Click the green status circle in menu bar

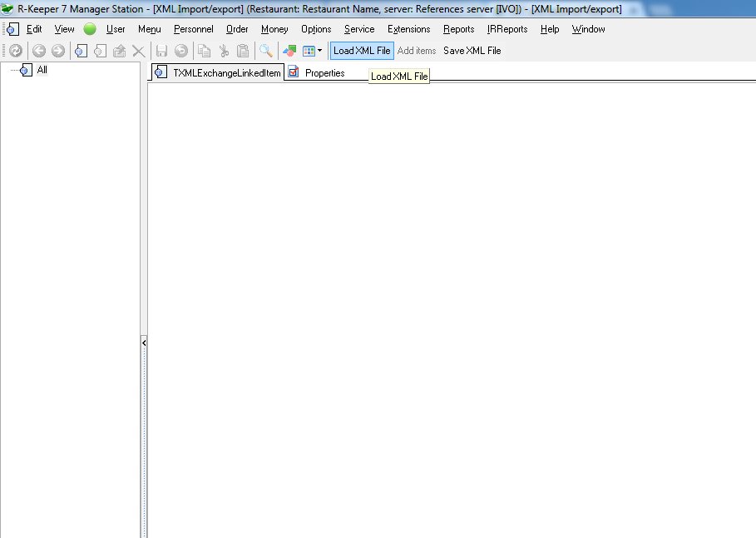(90, 29)
